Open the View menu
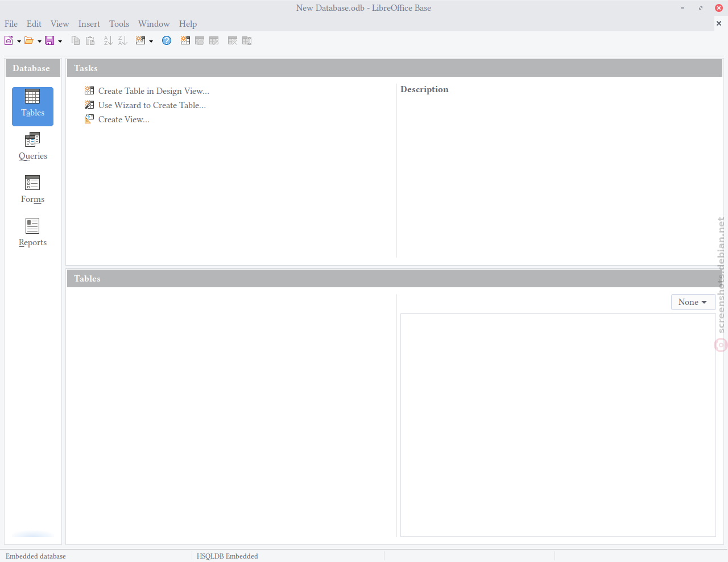The width and height of the screenshot is (728, 562). point(60,24)
